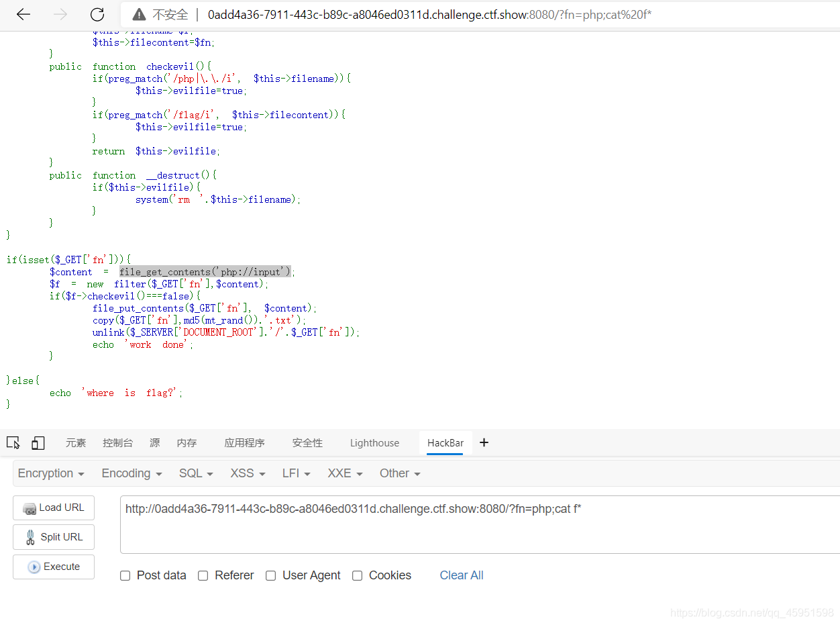The image size is (840, 625).
Task: Run the request with Execute button
Action: pos(54,567)
